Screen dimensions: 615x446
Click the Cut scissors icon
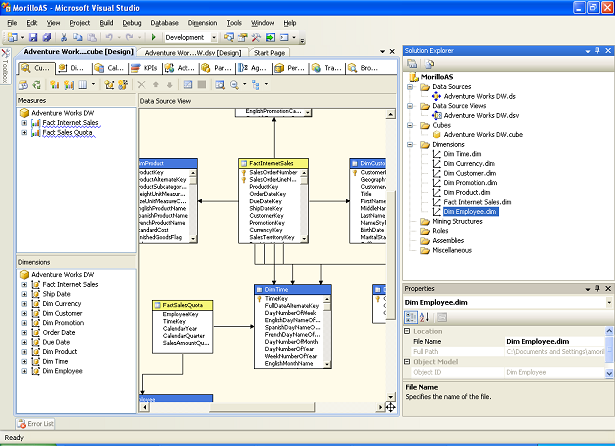coord(64,37)
